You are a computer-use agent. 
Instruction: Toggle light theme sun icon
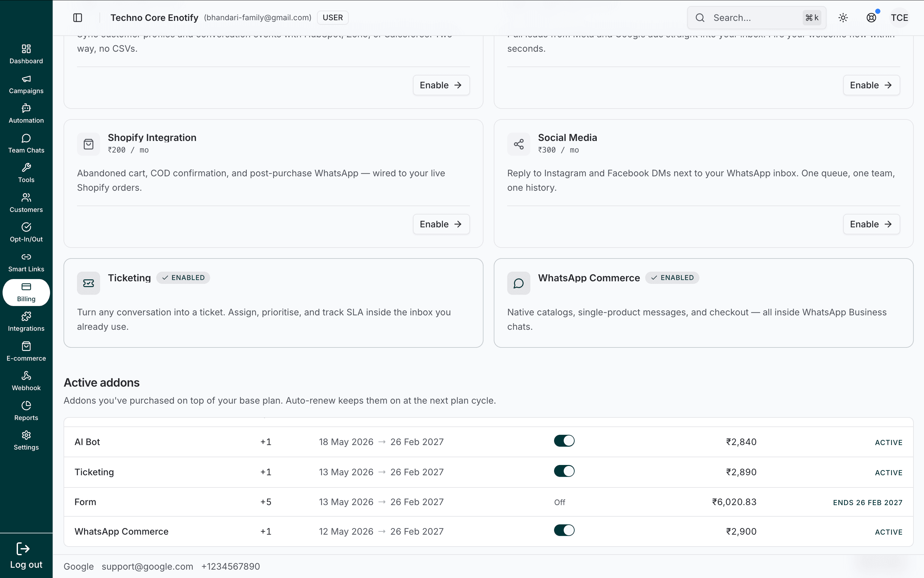pyautogui.click(x=843, y=18)
